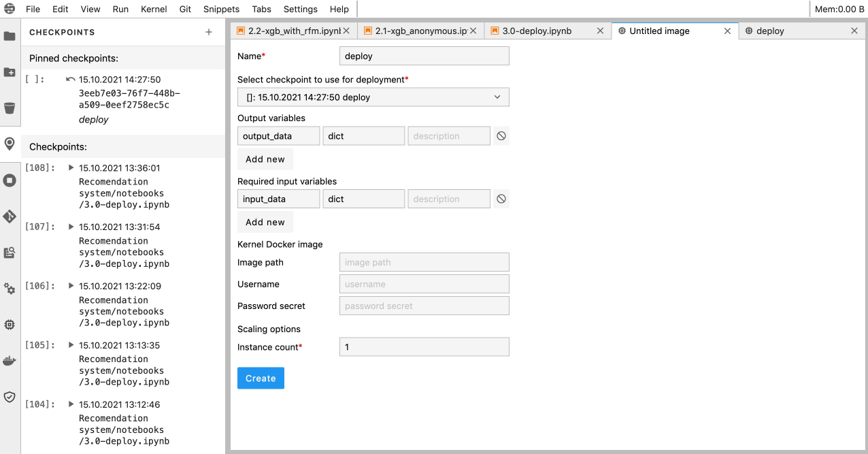
Task: Expand checkpoint 104 entry
Action: [x=71, y=404]
